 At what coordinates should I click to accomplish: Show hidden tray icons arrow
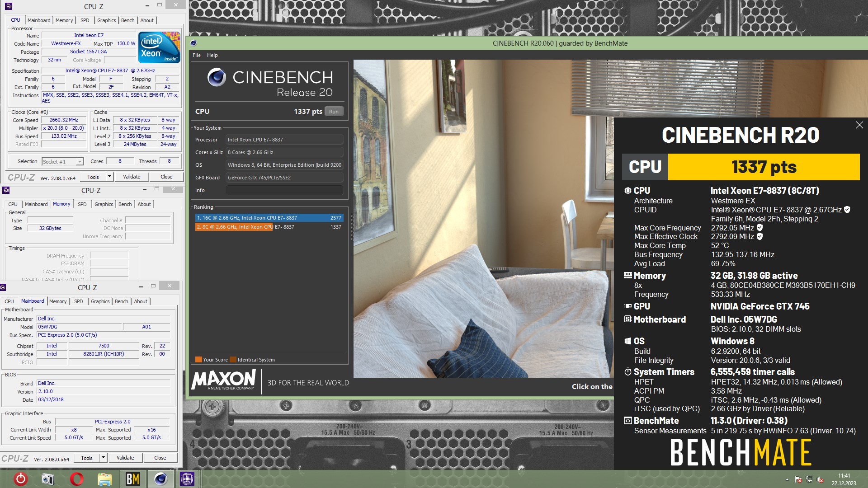pyautogui.click(x=787, y=479)
